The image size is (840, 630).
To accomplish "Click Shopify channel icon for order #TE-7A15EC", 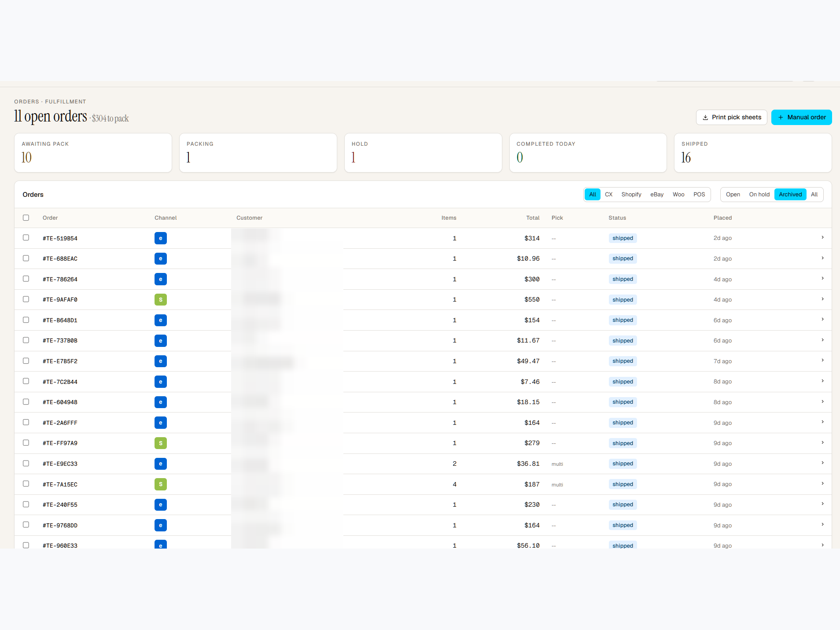I will coord(161,484).
